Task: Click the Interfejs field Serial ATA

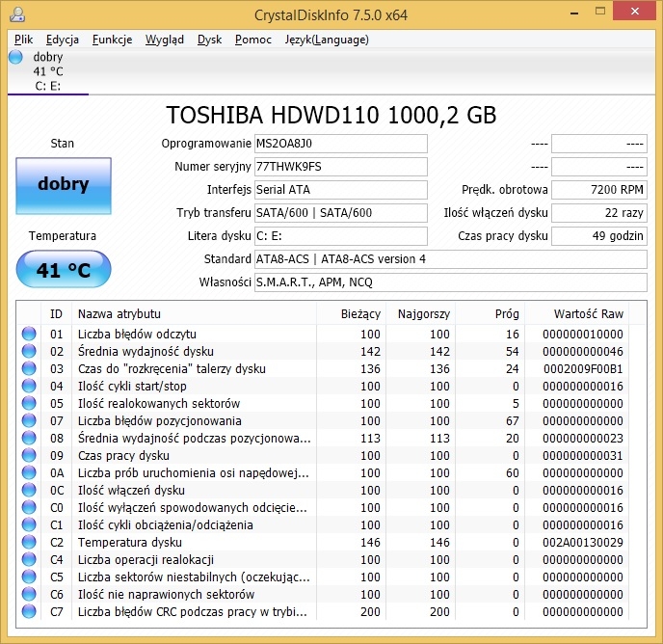Action: (x=341, y=190)
